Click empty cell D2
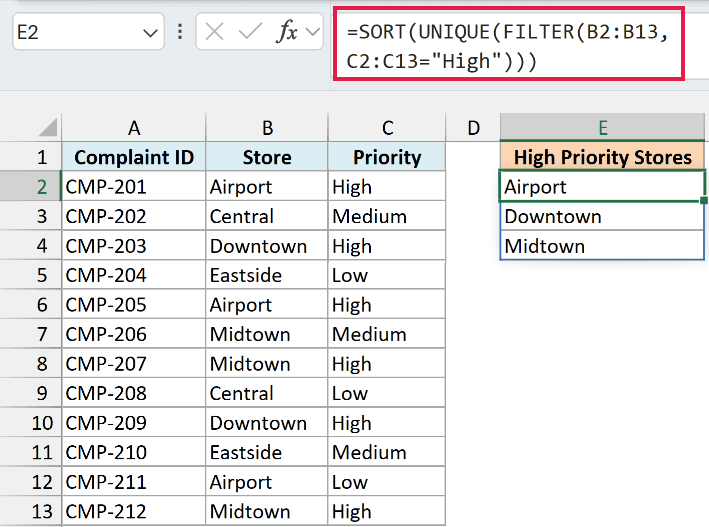The height and width of the screenshot is (527, 709). coord(473,186)
